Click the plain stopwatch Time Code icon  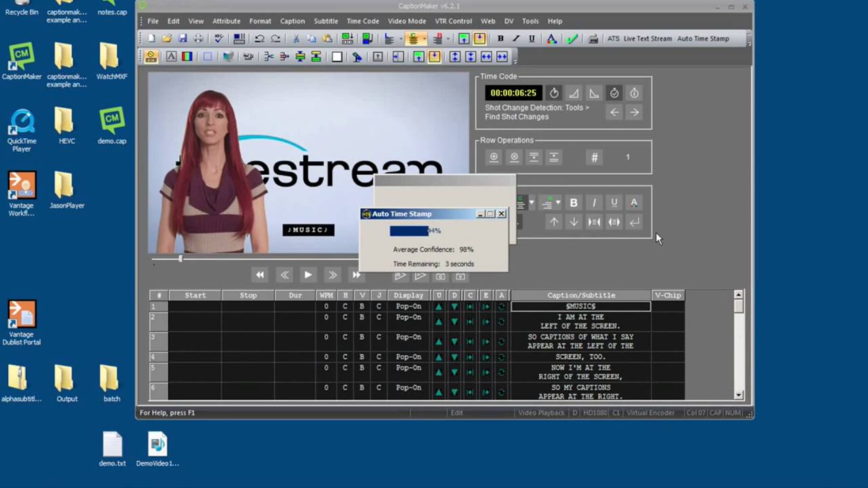tap(554, 93)
